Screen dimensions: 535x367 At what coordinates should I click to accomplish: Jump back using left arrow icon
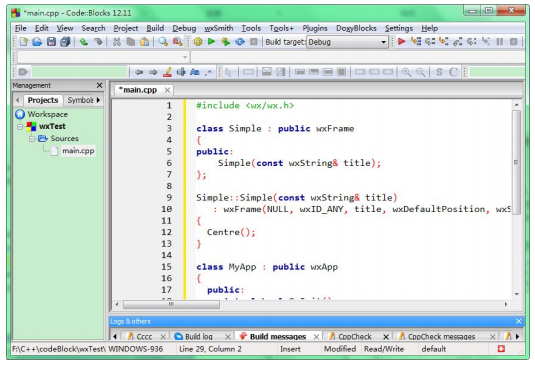tap(139, 72)
